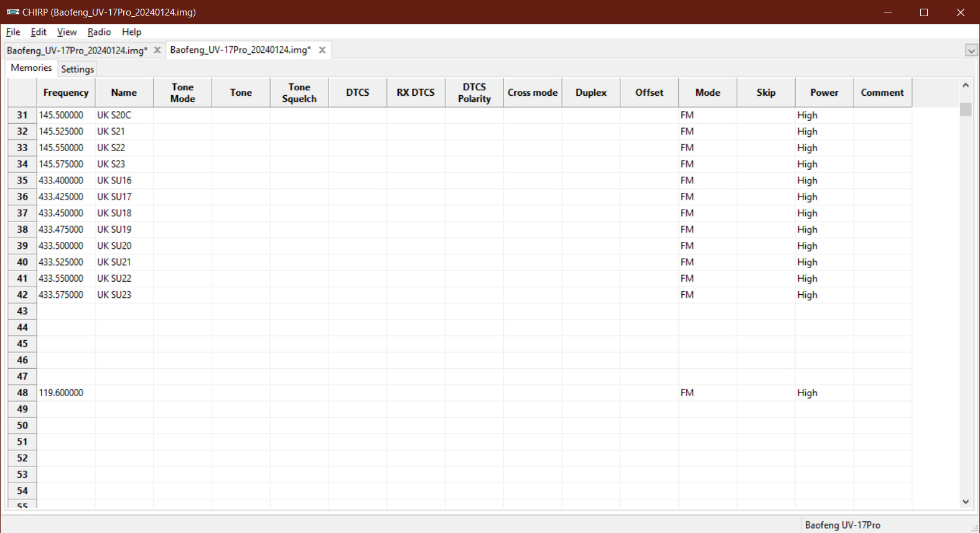
Task: Click the Baofeng UV-17Pro status bar label
Action: pos(842,525)
